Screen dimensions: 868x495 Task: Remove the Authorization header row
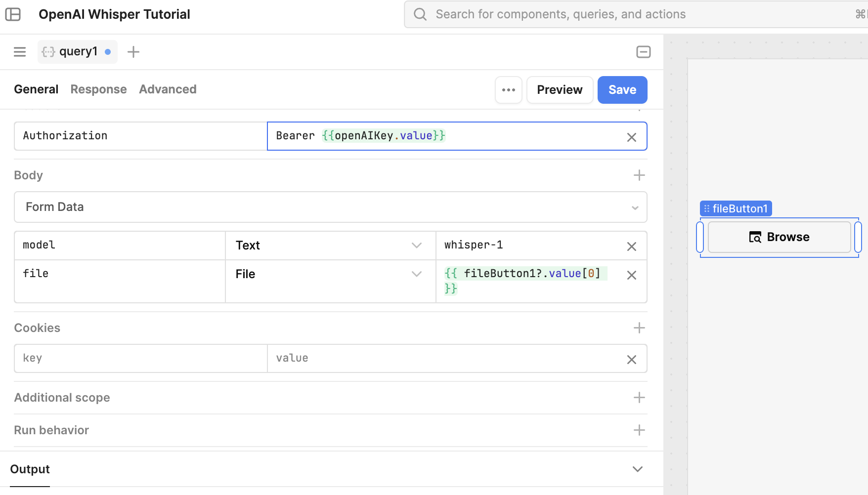[631, 137]
